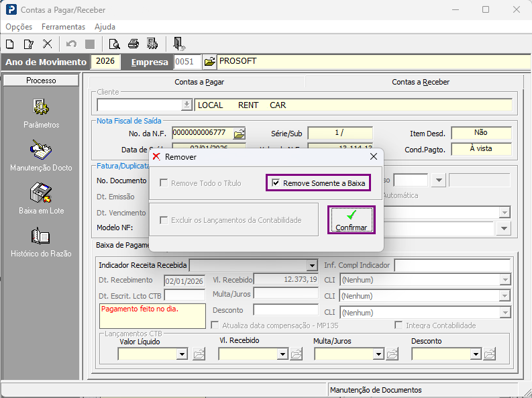Click the folder icon beside Vl. Recebido account
This screenshot has width=532, height=398.
pos(297,354)
